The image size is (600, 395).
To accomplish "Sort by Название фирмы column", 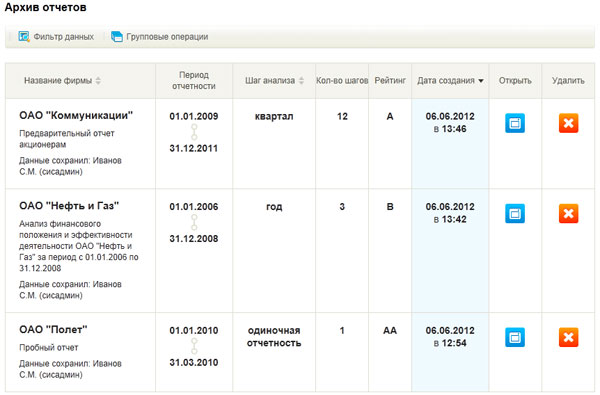I will pyautogui.click(x=62, y=81).
